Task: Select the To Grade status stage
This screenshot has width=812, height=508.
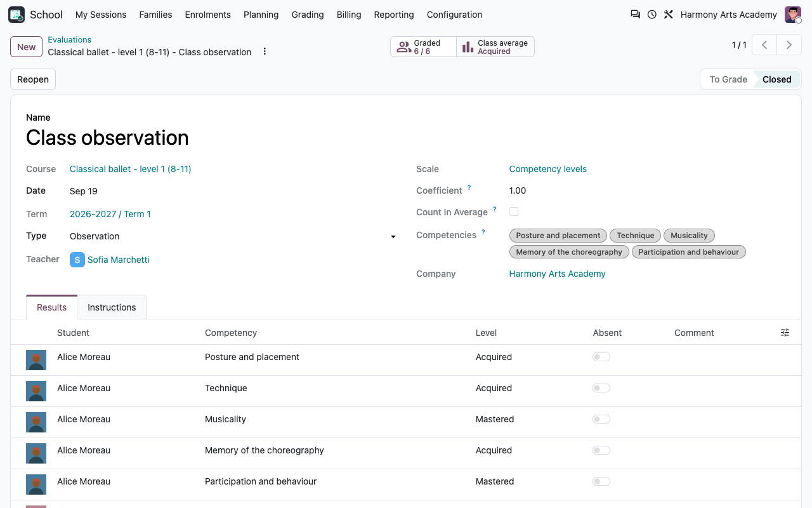Action: pos(728,79)
